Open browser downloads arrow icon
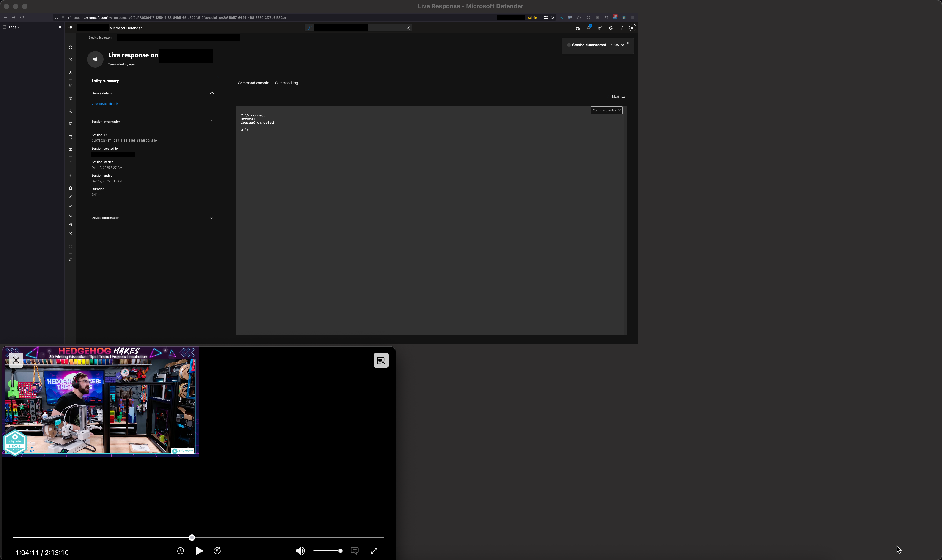 [561, 17]
